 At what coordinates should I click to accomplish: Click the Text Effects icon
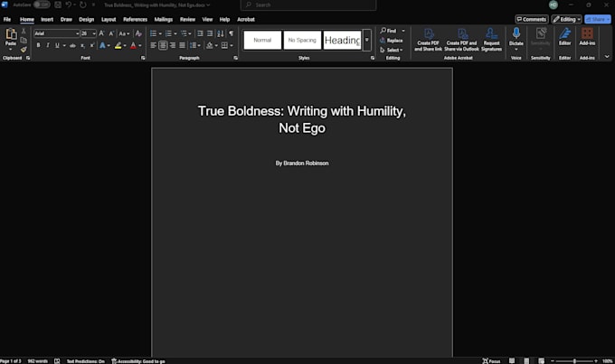click(103, 45)
